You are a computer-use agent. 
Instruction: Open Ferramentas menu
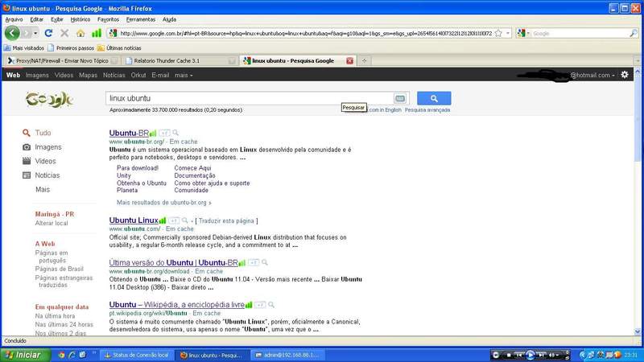(x=141, y=19)
